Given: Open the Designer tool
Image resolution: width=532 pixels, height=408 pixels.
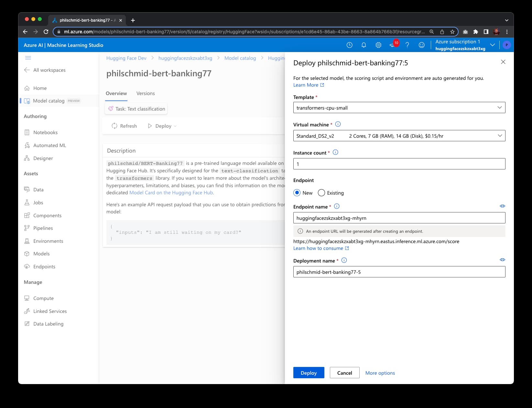Looking at the screenshot, I should (43, 158).
